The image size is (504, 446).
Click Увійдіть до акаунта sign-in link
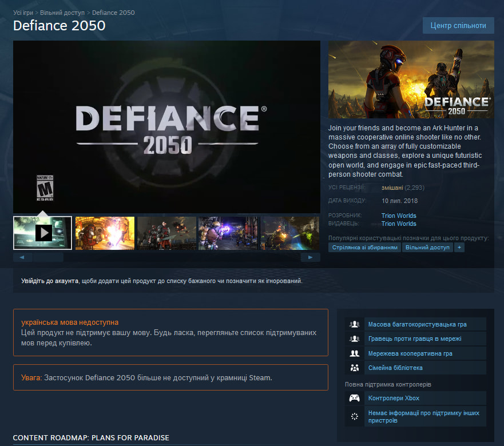[50, 281]
